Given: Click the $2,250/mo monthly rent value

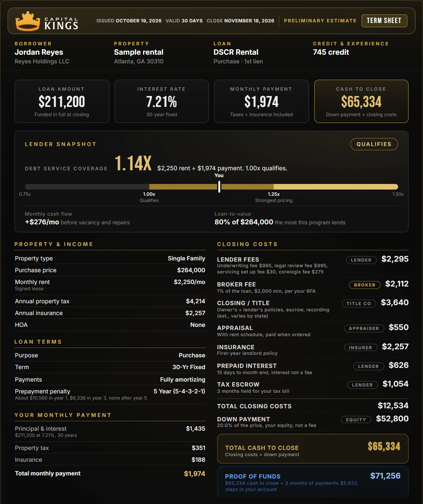Looking at the screenshot, I should coord(189,282).
